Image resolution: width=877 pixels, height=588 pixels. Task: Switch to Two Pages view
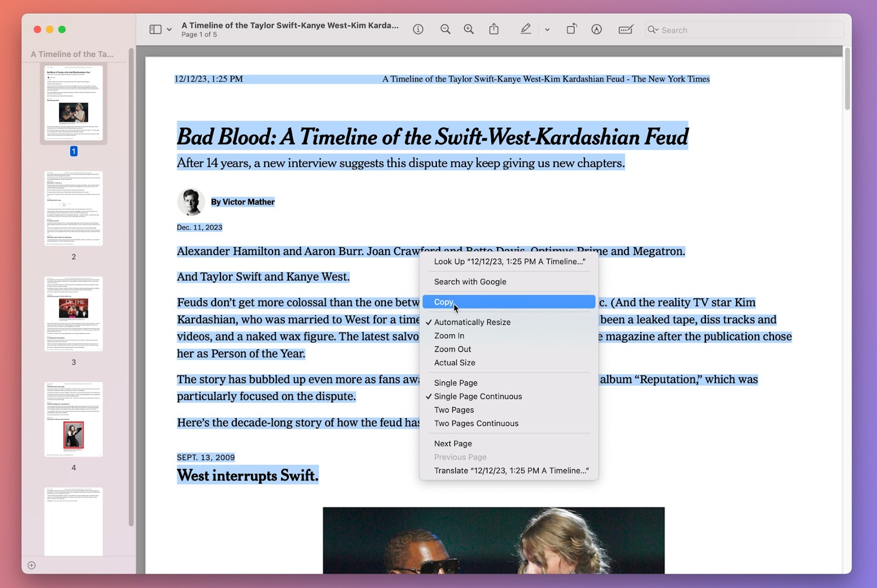454,410
